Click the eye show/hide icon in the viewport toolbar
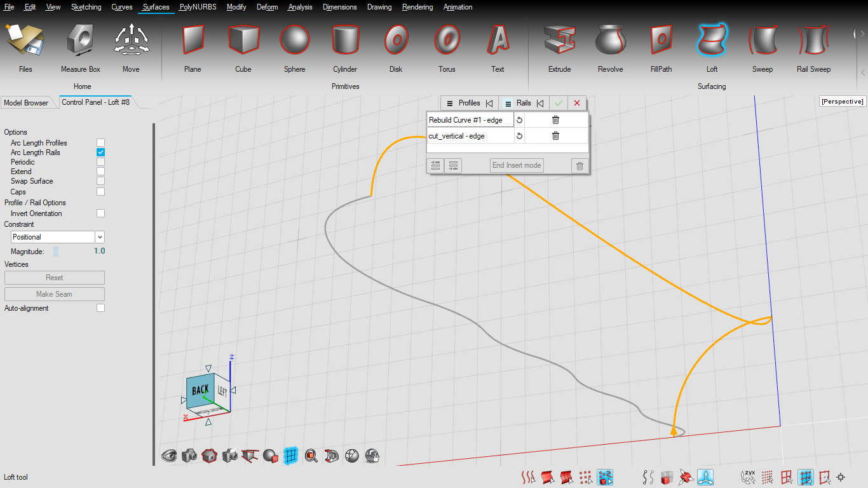Screen dimensions: 868x488 tap(169, 455)
